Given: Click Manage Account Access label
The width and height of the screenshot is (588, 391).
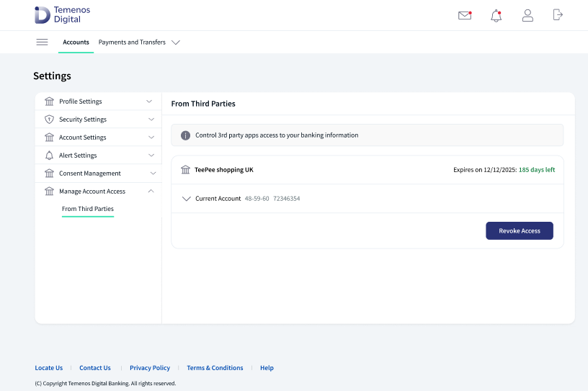Looking at the screenshot, I should coord(92,192).
